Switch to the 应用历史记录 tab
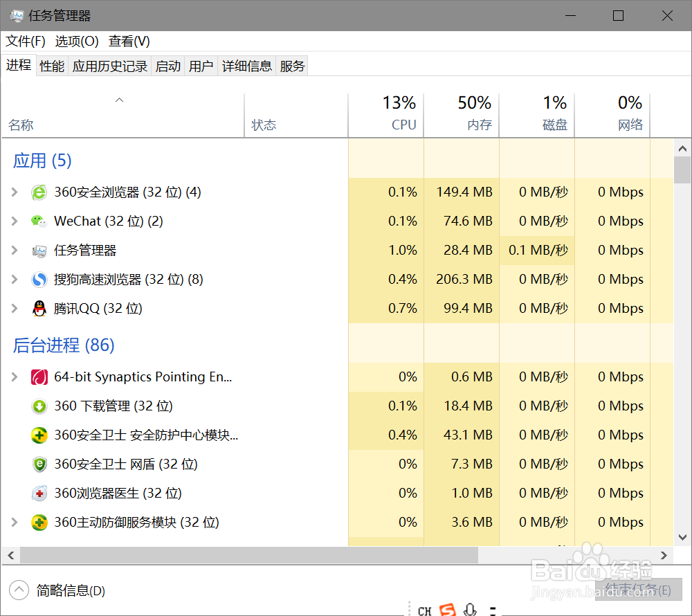This screenshot has height=616, width=692. point(110,66)
